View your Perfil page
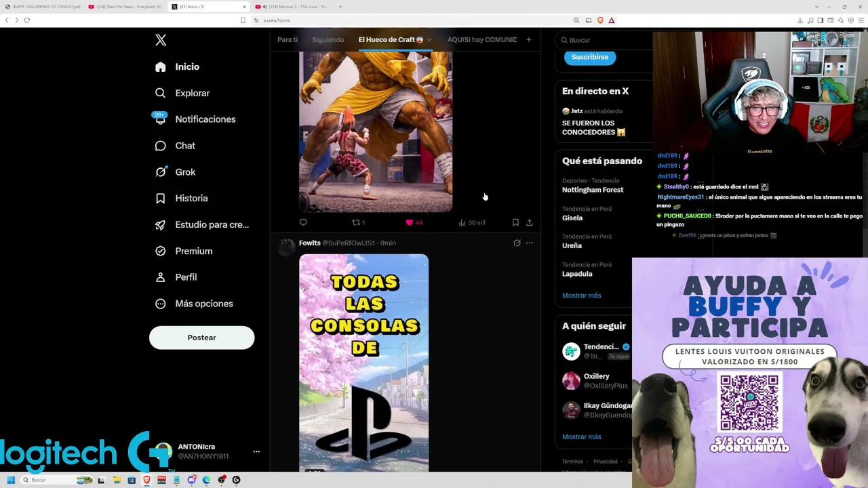Screen dimensions: 868x488 pos(176,277)
